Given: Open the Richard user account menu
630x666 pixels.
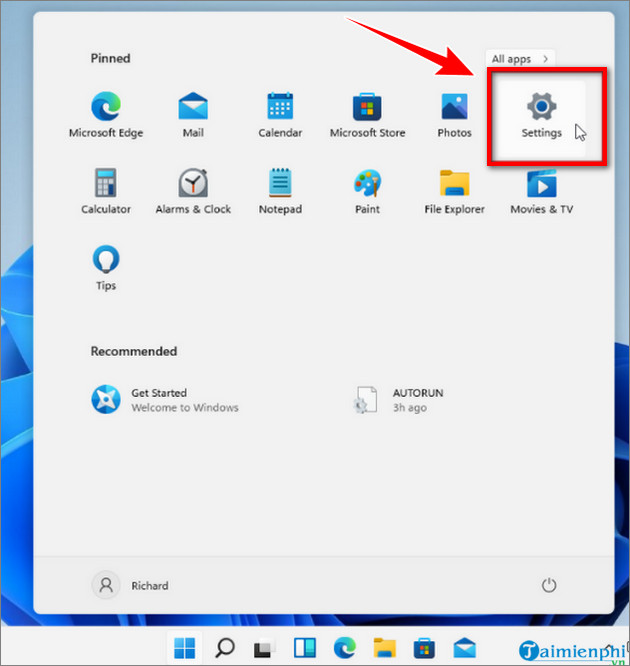Looking at the screenshot, I should point(130,585).
